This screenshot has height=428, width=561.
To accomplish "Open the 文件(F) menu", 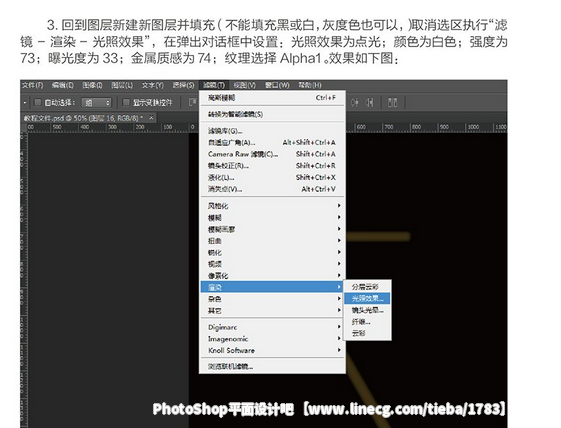I will click(x=33, y=85).
